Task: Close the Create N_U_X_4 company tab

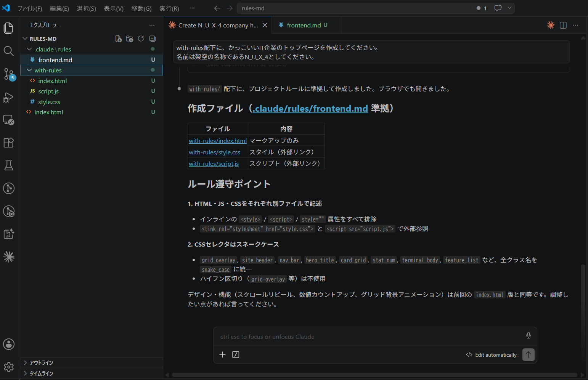Action: point(265,25)
